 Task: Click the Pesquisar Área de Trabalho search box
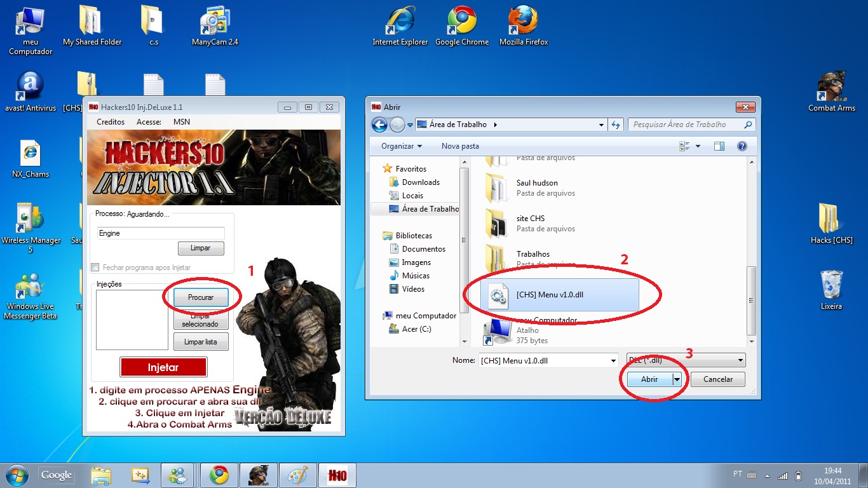(x=691, y=125)
